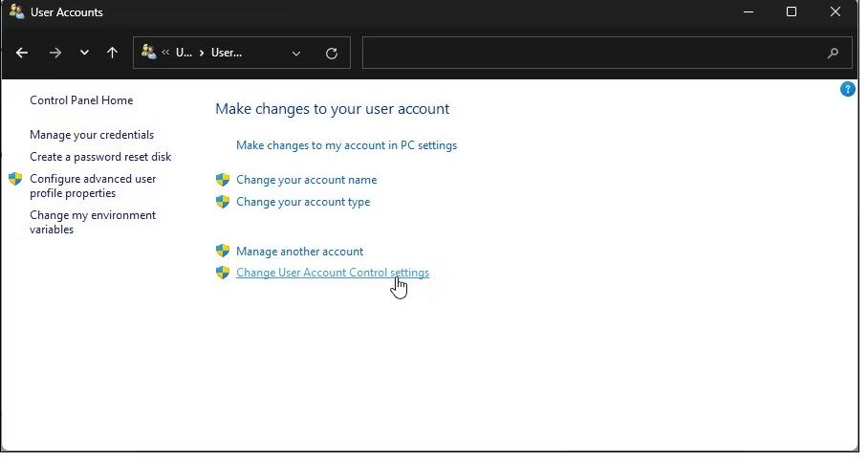Open the blue Help question mark icon
This screenshot has height=461, width=868.
(x=847, y=89)
